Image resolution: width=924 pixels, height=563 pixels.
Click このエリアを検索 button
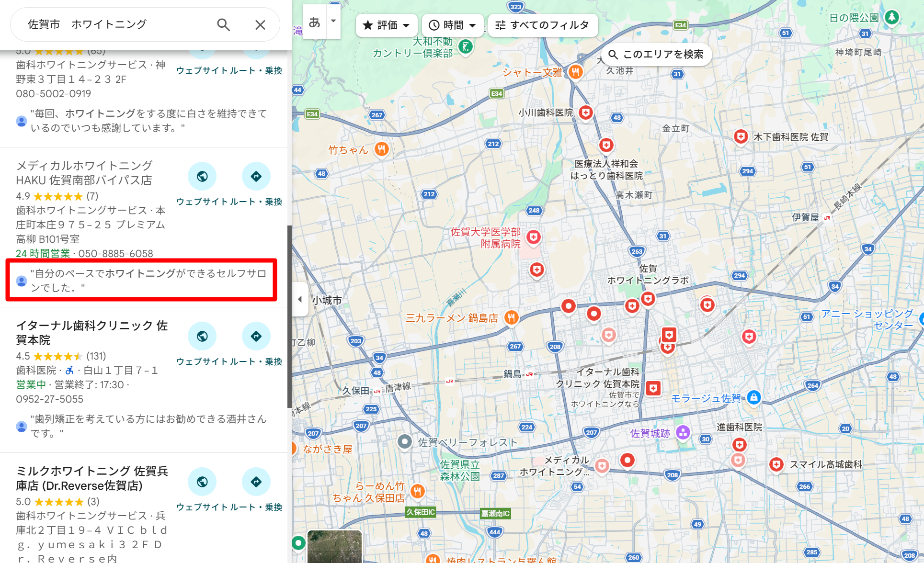656,54
